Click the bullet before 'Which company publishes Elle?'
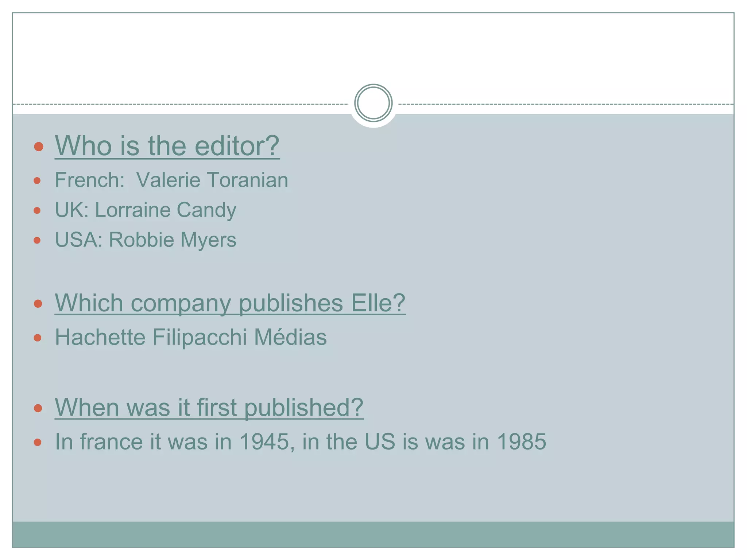 click(x=38, y=304)
